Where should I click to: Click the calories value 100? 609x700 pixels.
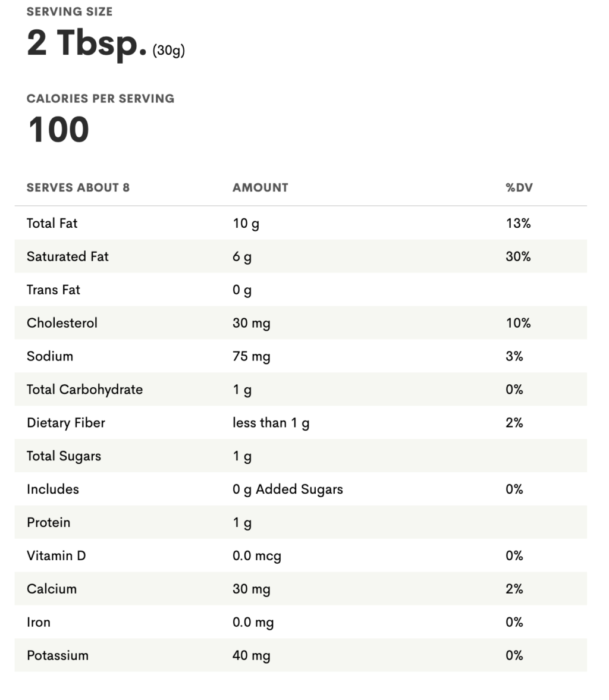click(58, 130)
